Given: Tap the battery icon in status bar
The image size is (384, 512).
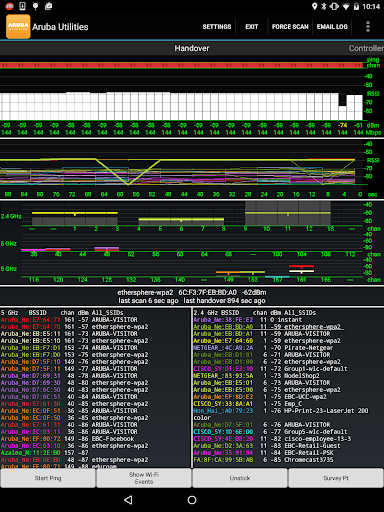Looking at the screenshot, I should tap(356, 6).
